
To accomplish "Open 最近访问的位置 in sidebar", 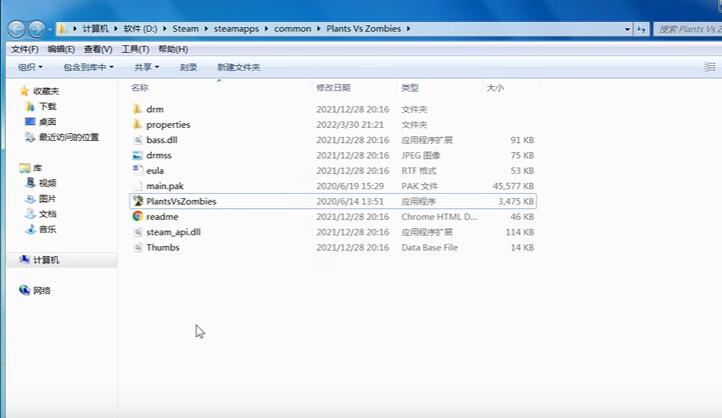I will (62, 137).
